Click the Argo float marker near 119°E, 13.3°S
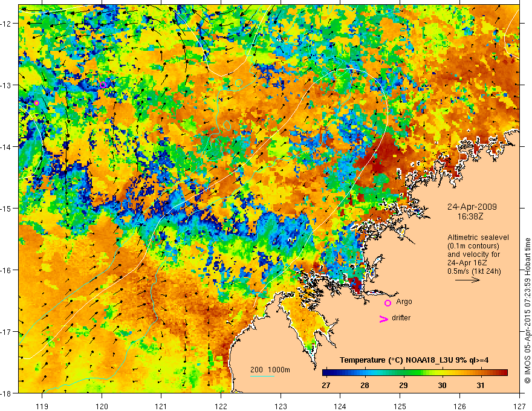The width and height of the screenshot is (532, 411). (36, 103)
